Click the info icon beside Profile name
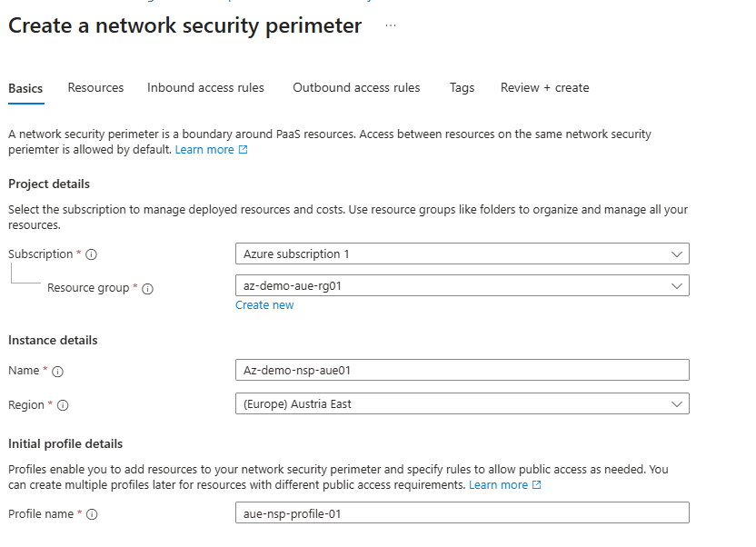The width and height of the screenshot is (756, 547). pyautogui.click(x=92, y=515)
